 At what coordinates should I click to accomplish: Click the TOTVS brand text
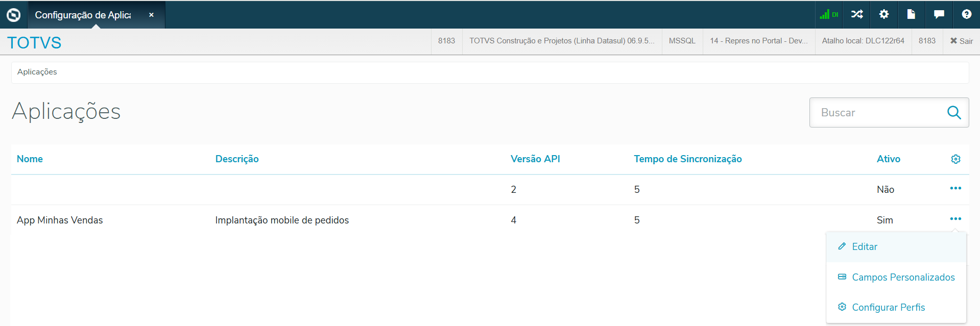point(34,42)
